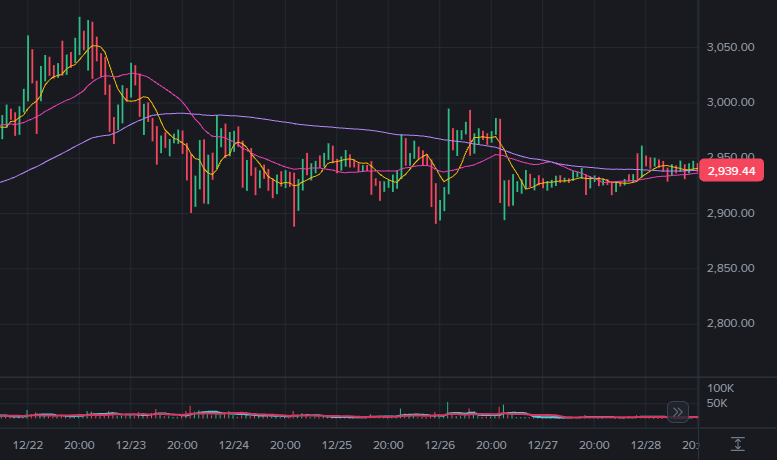Click the 2,850.00 price axis label
This screenshot has width=777, height=460.
pyautogui.click(x=728, y=268)
